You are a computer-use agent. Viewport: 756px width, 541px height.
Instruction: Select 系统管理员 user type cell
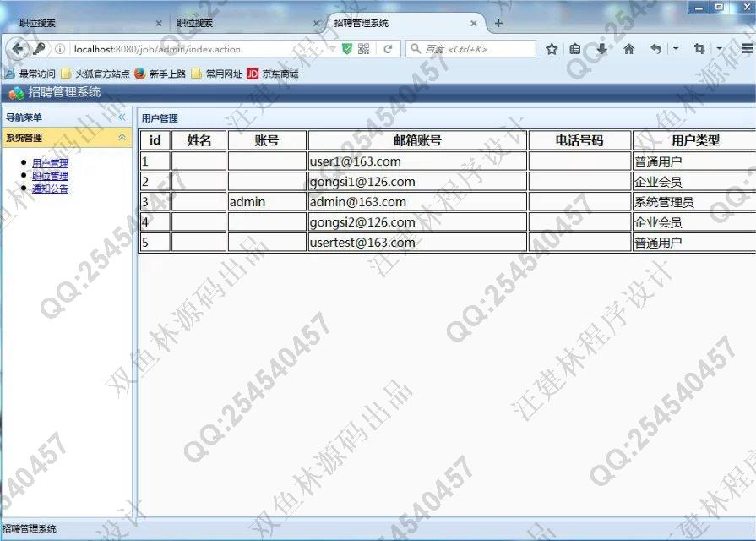(694, 202)
